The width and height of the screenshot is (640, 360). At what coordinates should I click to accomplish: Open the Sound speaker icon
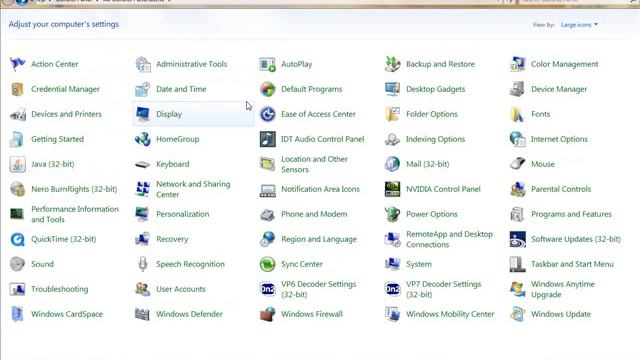pos(18,264)
